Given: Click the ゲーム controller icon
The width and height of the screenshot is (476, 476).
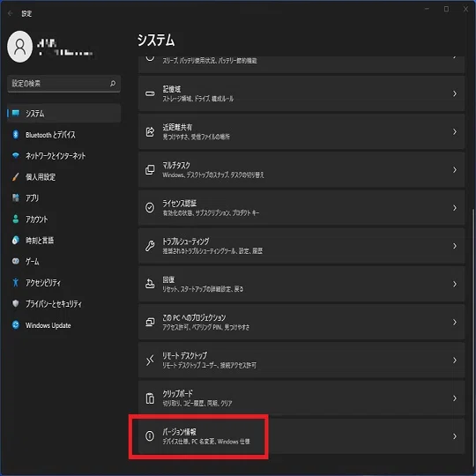Looking at the screenshot, I should (x=16, y=262).
